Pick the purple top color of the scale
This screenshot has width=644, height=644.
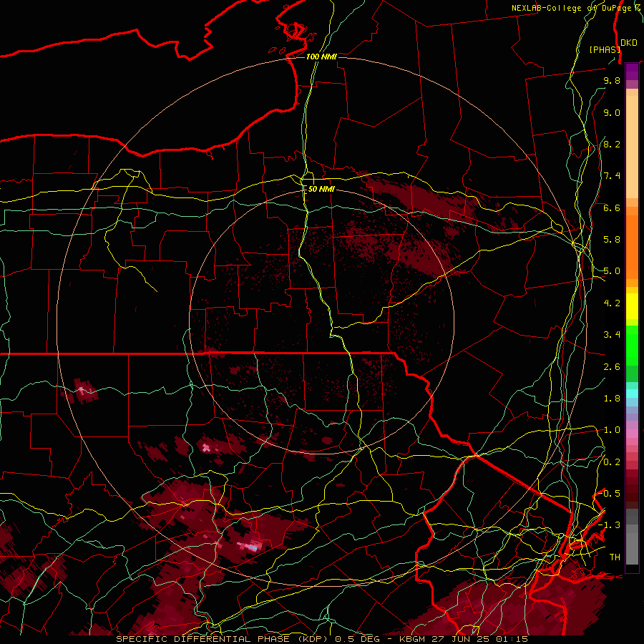(x=632, y=72)
